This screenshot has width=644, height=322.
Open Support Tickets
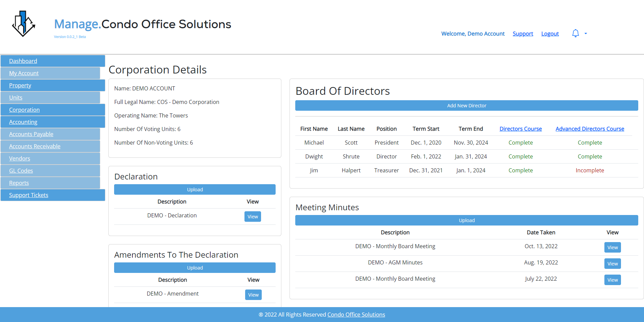[x=28, y=195]
